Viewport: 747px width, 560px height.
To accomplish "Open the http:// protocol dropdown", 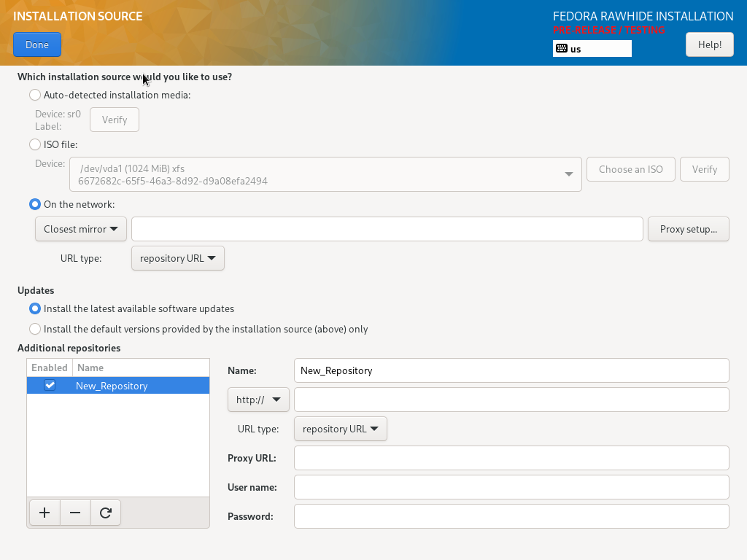I will (x=258, y=400).
